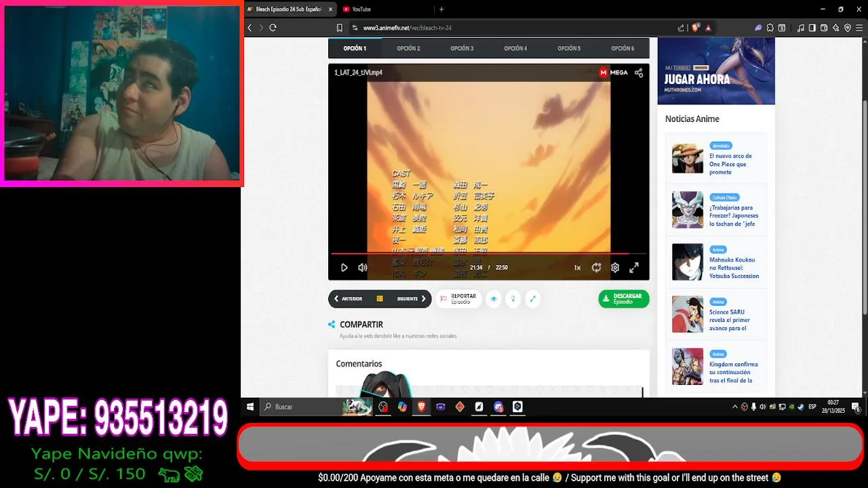Open Brave Shields lion icon

click(x=696, y=28)
